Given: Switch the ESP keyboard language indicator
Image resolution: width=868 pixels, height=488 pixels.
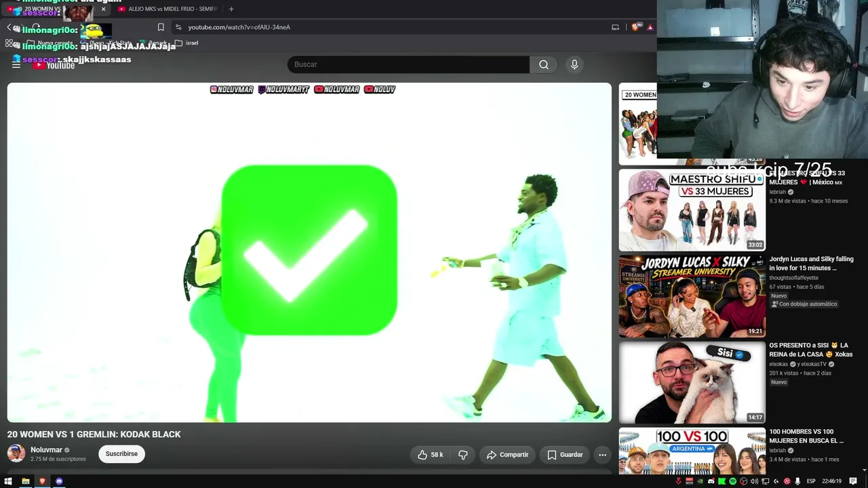Looking at the screenshot, I should (x=811, y=481).
